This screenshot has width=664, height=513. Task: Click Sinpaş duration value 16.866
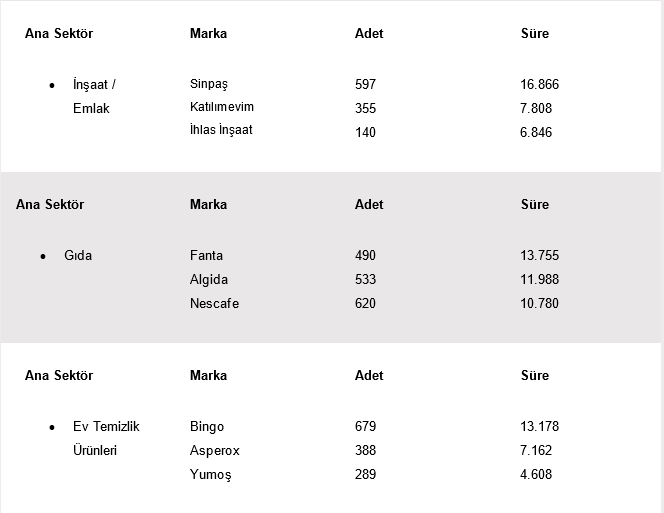tap(540, 84)
